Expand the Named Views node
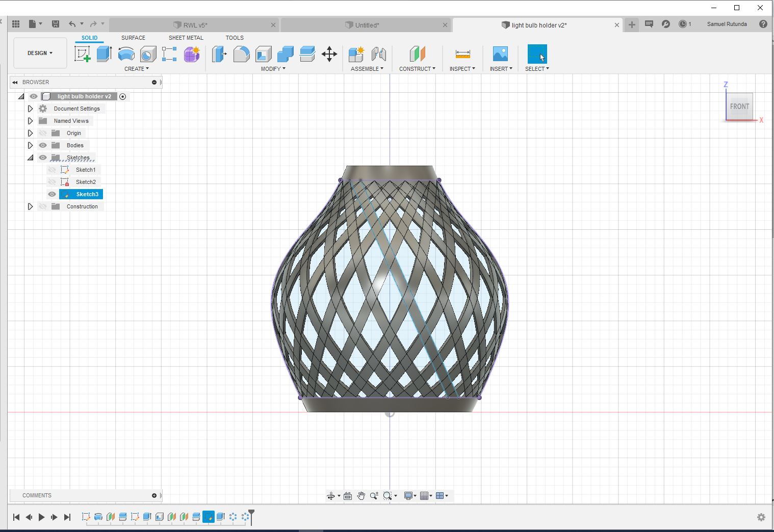The height and width of the screenshot is (532, 774). click(x=30, y=121)
